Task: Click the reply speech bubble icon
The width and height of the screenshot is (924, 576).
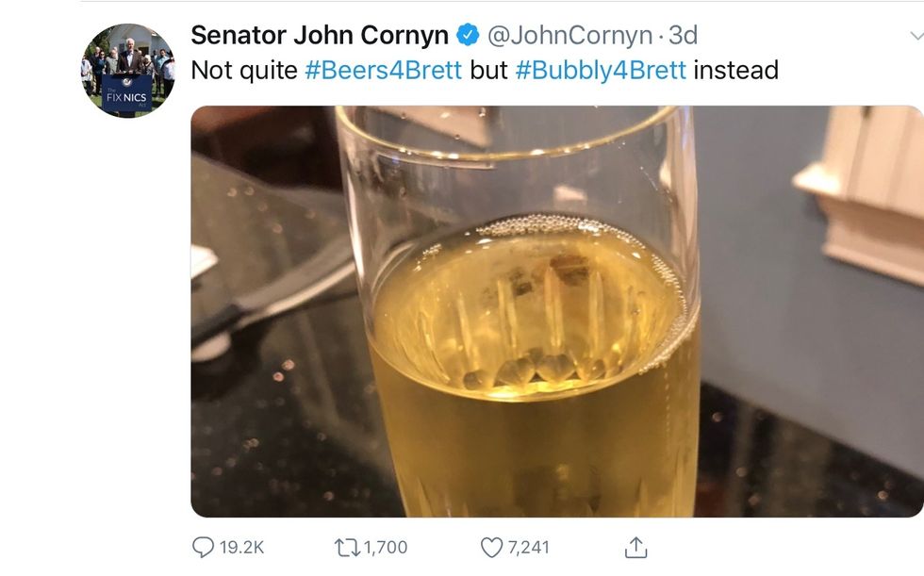Action: pos(203,547)
